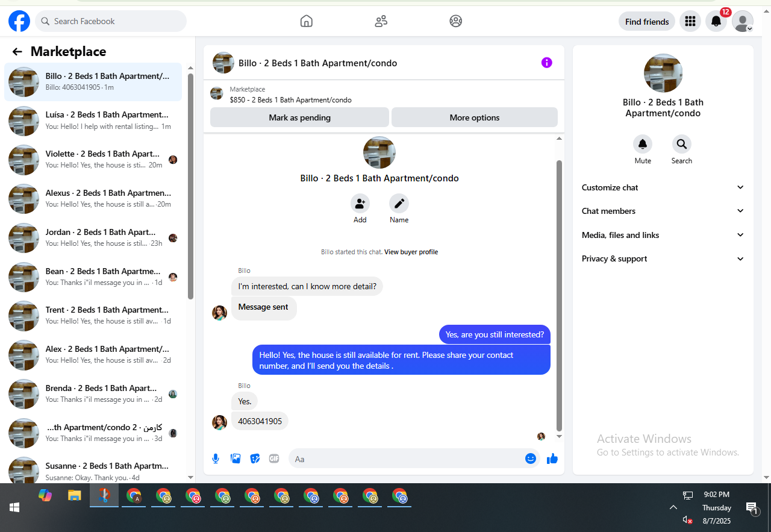Screen dimensions: 771x532
Task: Open the Groups icon in top navigation
Action: 456,21
